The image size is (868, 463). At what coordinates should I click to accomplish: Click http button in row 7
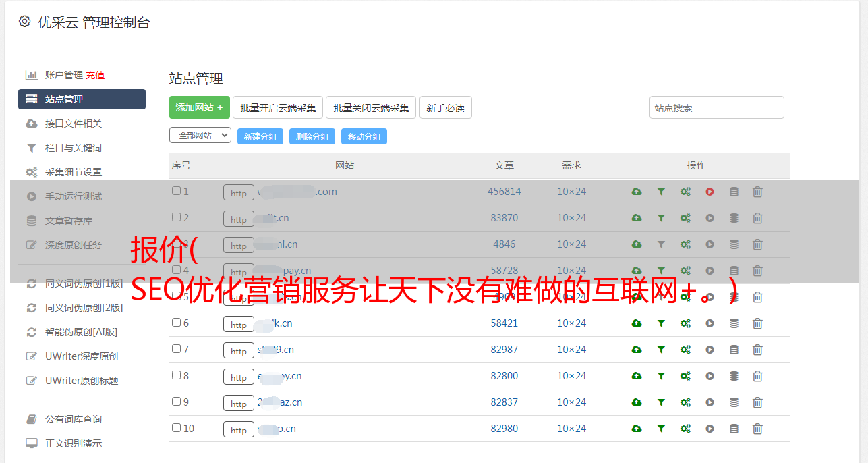coord(239,350)
